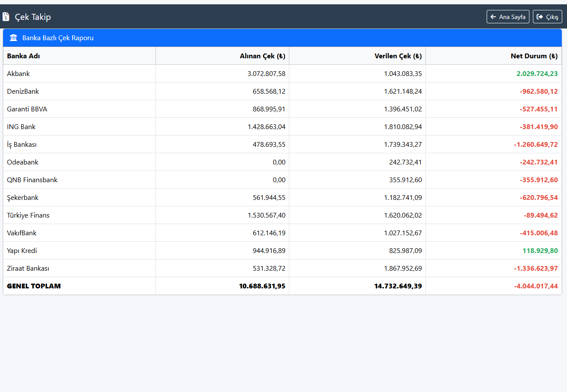This screenshot has height=392, width=567.
Task: Select the GENEL TOPLAM row label
Action: click(34, 286)
